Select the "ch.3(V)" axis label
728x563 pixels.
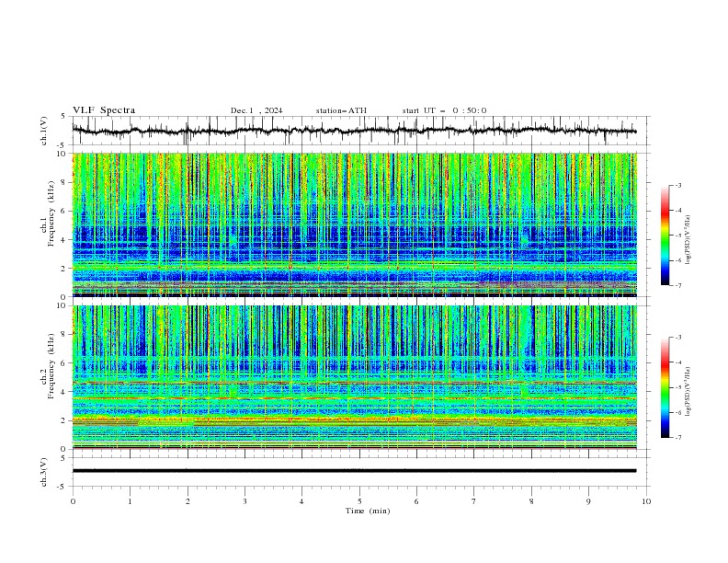(x=44, y=472)
